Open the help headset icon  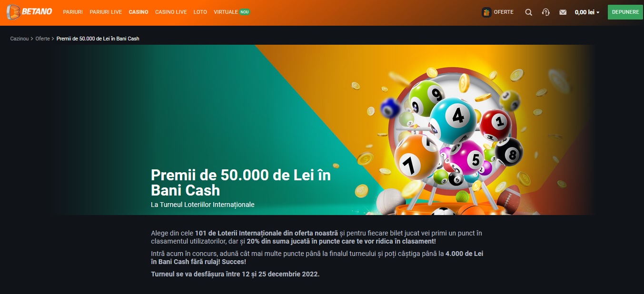click(546, 12)
